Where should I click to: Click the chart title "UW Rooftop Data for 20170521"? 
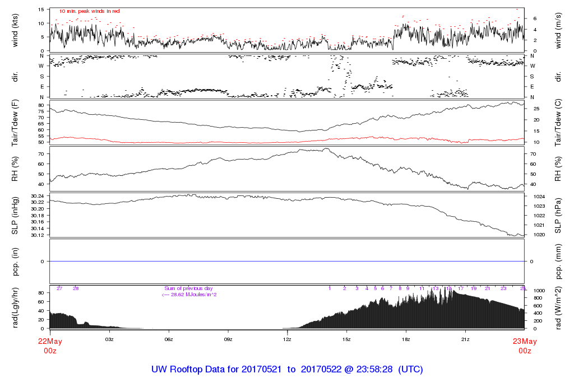pos(216,370)
